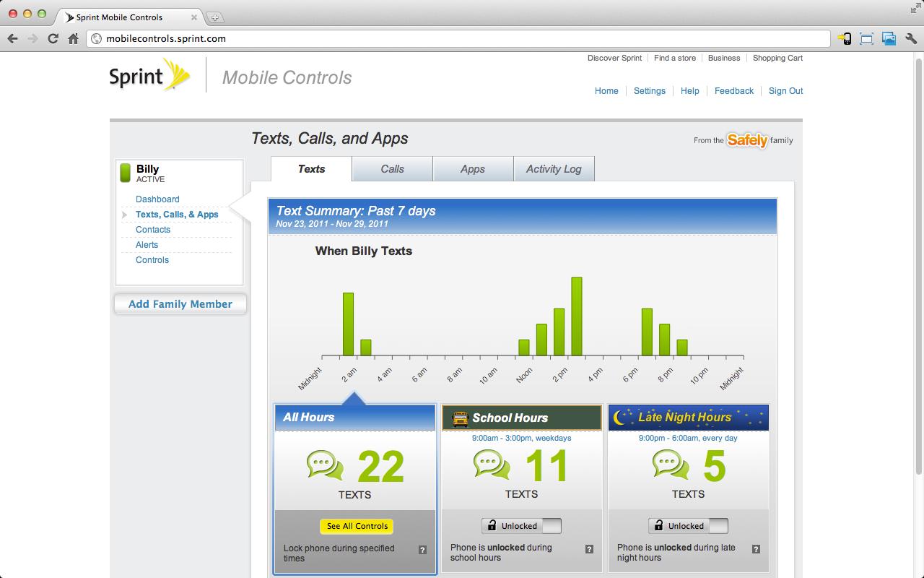Screen dimensions: 924x578
Task: Open the Help link
Action: 690,91
